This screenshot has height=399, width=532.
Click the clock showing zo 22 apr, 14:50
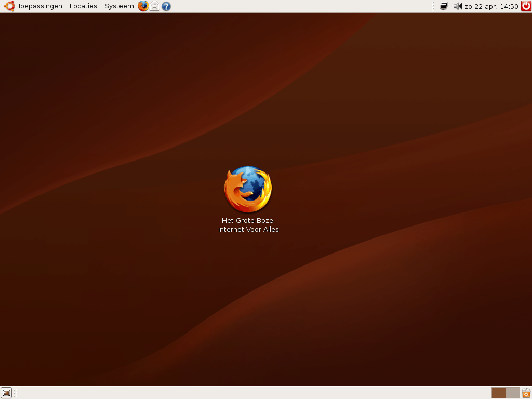click(491, 6)
